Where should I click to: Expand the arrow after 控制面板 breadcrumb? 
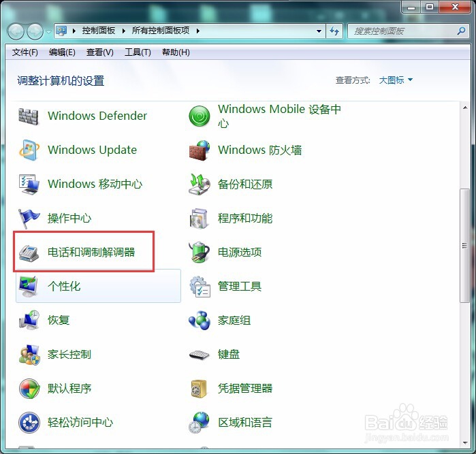(x=123, y=31)
